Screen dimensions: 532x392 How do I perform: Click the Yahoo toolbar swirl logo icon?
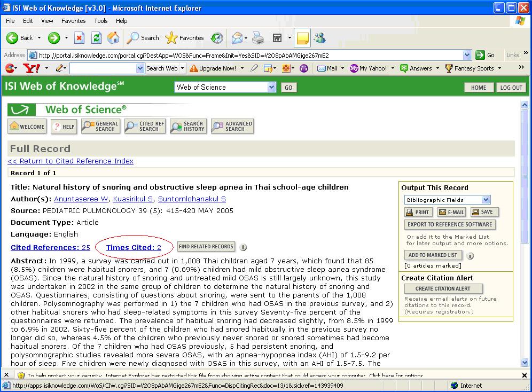[11, 68]
